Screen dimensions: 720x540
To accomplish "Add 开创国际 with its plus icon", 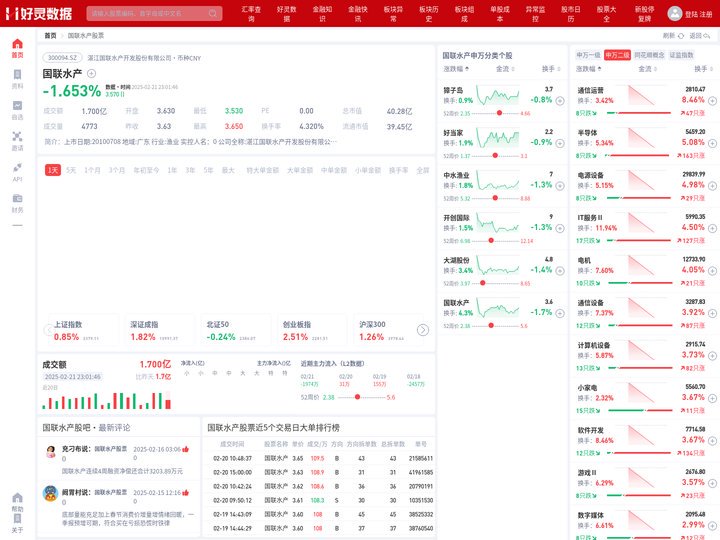I will pos(560,228).
